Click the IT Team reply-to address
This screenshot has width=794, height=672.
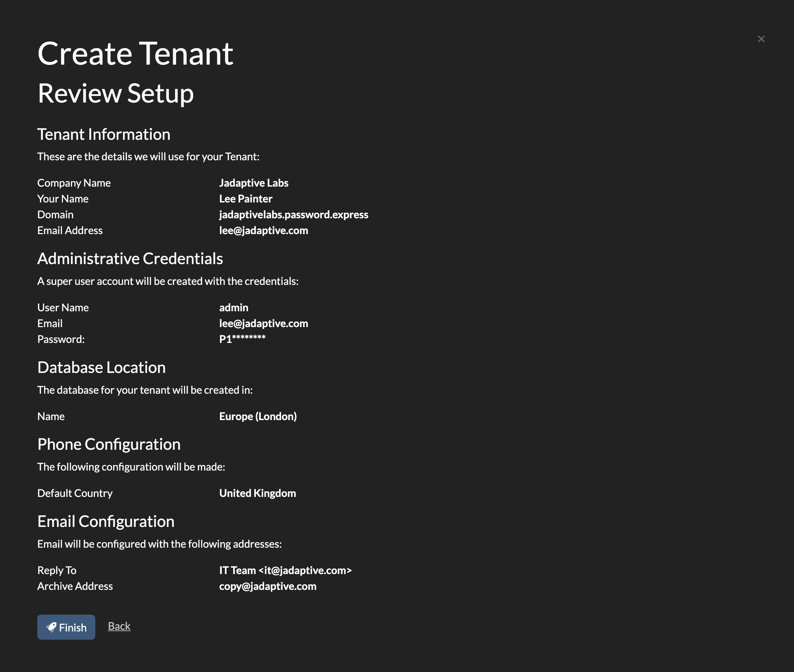click(x=285, y=570)
